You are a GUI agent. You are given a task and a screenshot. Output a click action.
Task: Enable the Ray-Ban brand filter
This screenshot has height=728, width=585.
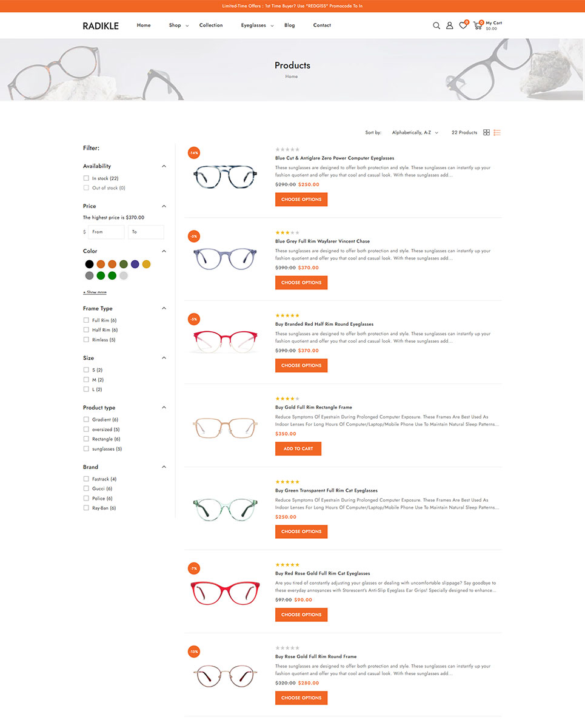(86, 508)
